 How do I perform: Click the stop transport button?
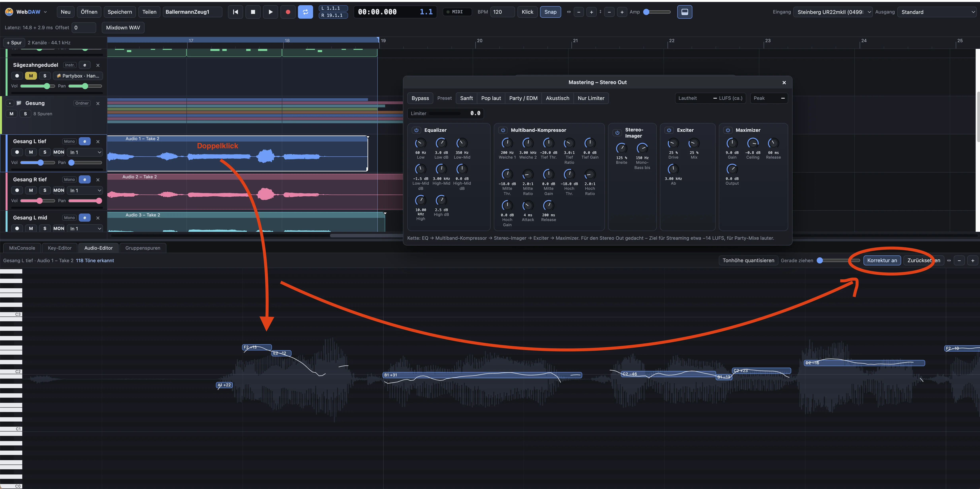[253, 12]
